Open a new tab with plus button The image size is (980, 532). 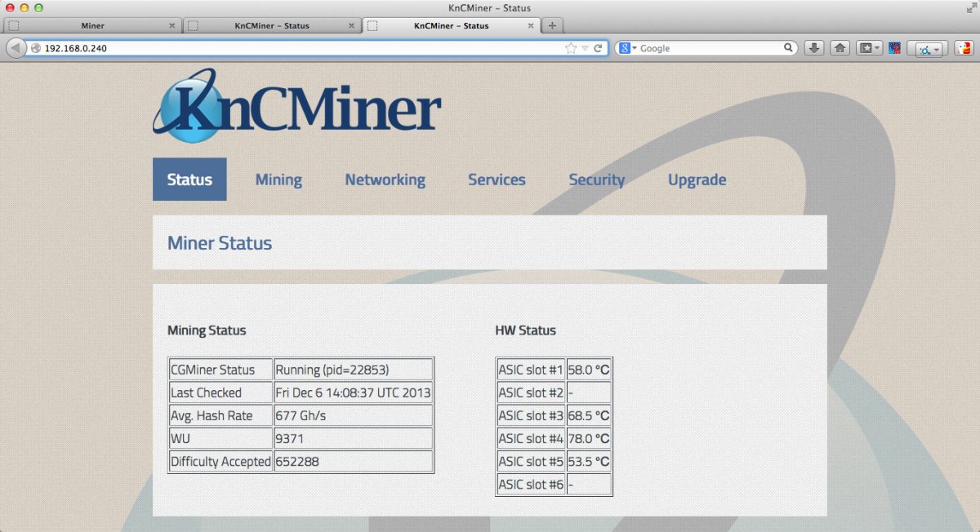(x=552, y=25)
